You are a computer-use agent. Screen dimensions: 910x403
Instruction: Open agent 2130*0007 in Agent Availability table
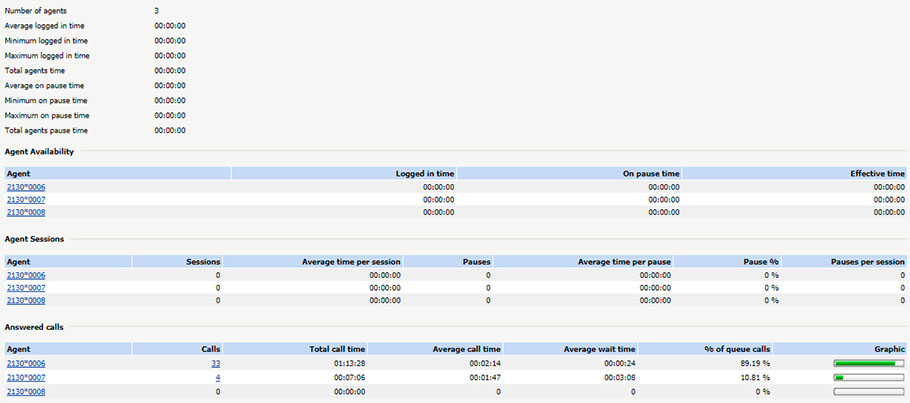(x=26, y=199)
